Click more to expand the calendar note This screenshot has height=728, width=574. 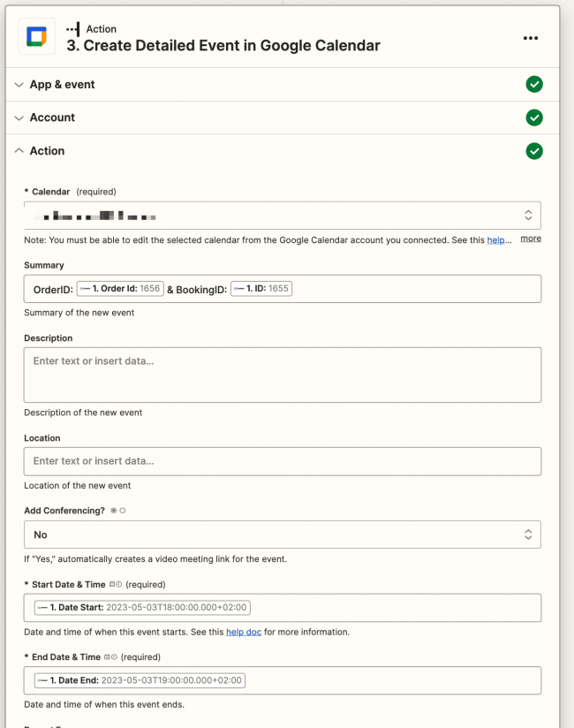[x=531, y=239]
